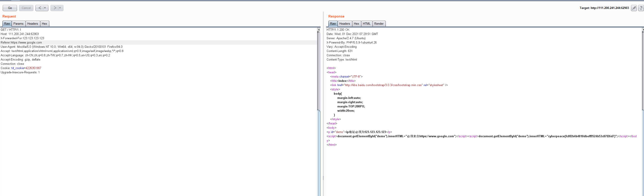Click the 'Date: Wed, 01 Dec 2021' response line
Screen dimensions: 644x196
tap(352, 34)
